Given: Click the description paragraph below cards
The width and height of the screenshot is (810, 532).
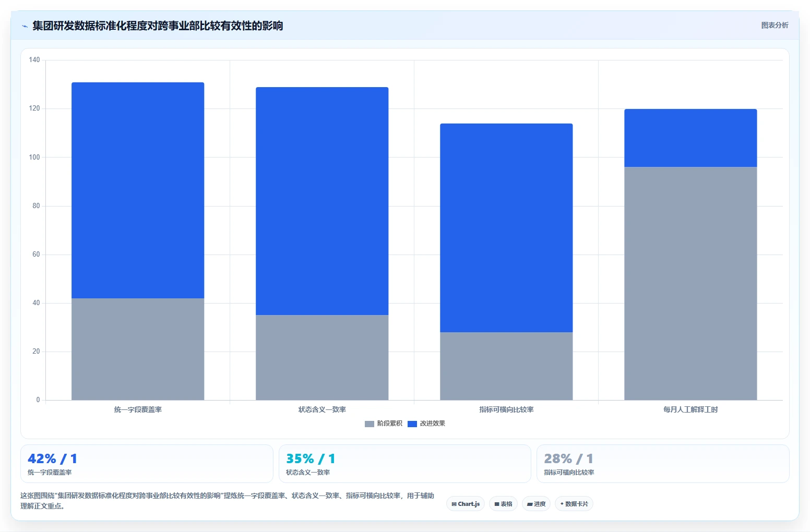Looking at the screenshot, I should coord(227,501).
